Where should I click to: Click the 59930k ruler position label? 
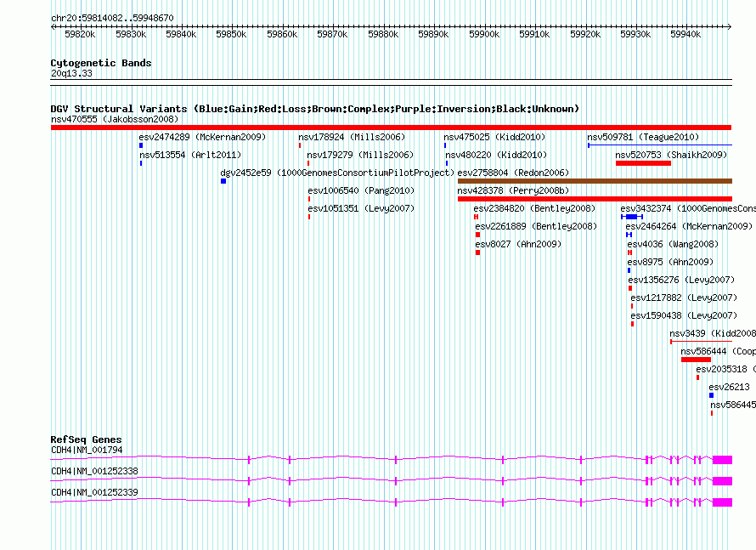click(x=635, y=34)
